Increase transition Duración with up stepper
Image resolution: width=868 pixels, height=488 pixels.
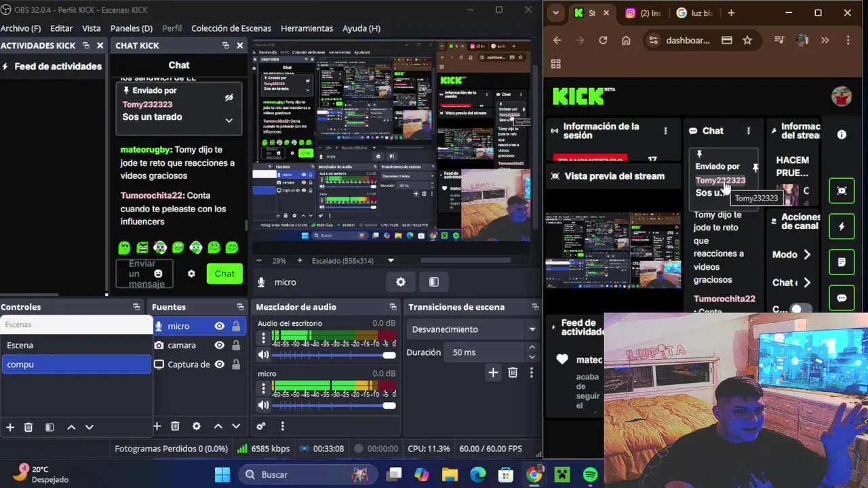(532, 348)
